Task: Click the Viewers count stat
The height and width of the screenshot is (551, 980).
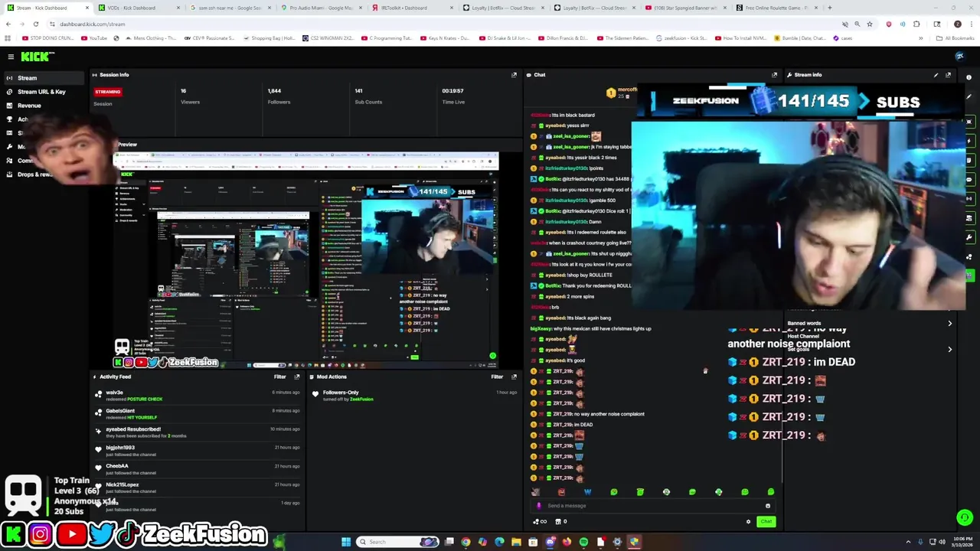Action: (x=190, y=96)
